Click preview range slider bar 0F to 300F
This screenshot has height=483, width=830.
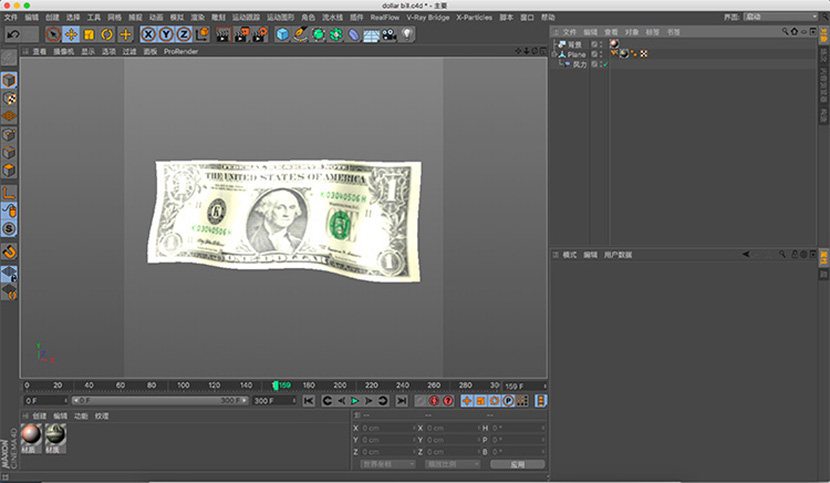(160, 400)
